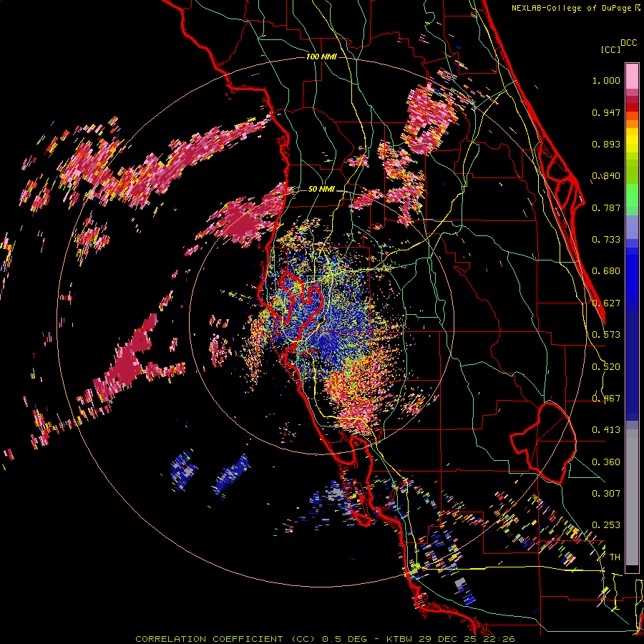Viewport: 644px width, 644px height.
Task: Click the 0.253 scale value
Action: click(x=606, y=525)
